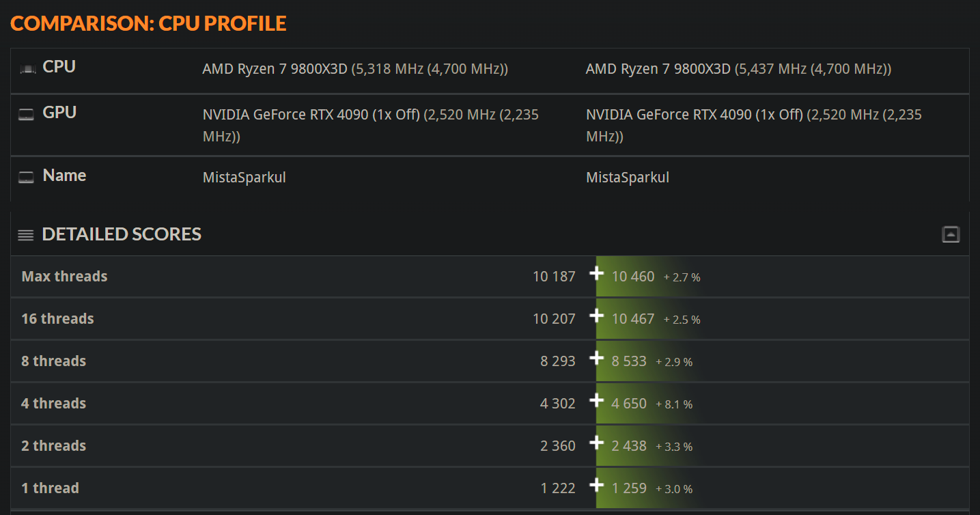Click the CPU chip icon

coord(27,68)
